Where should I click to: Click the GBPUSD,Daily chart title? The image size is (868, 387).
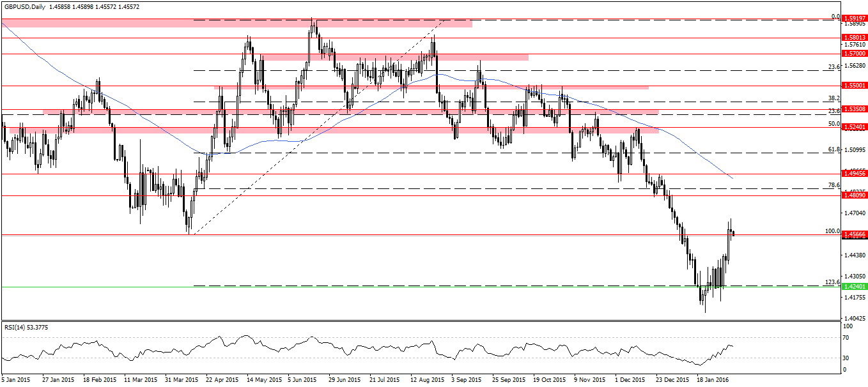click(24, 6)
